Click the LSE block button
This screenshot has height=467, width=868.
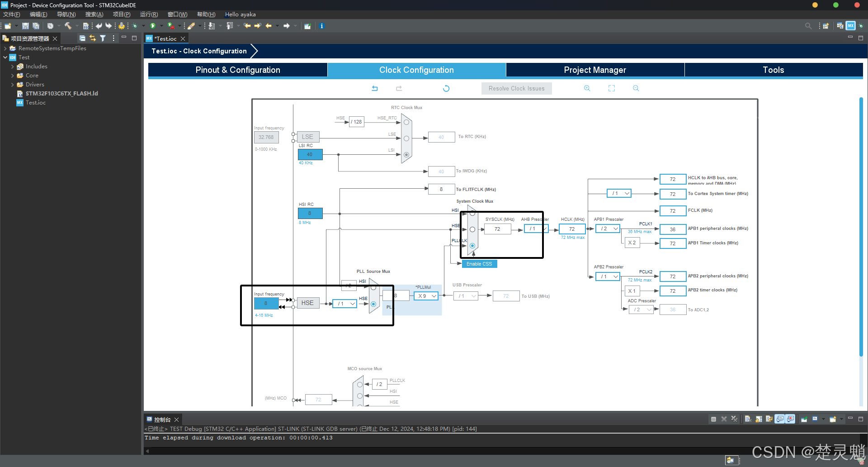(x=307, y=137)
